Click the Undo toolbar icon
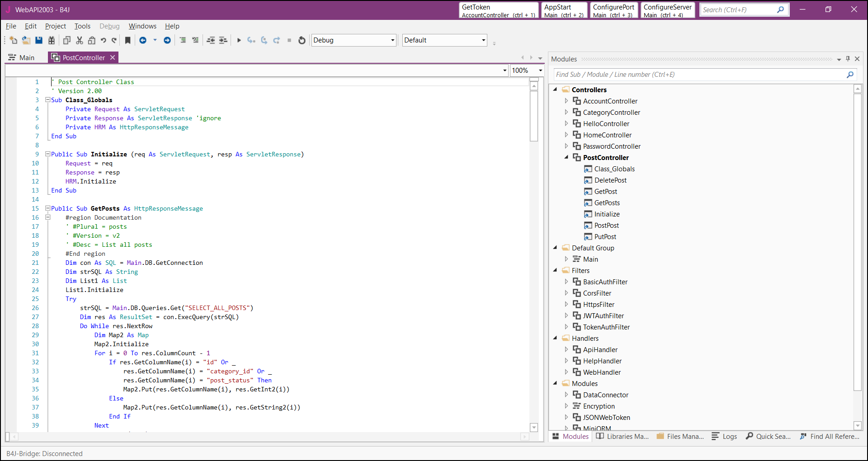 click(x=104, y=40)
